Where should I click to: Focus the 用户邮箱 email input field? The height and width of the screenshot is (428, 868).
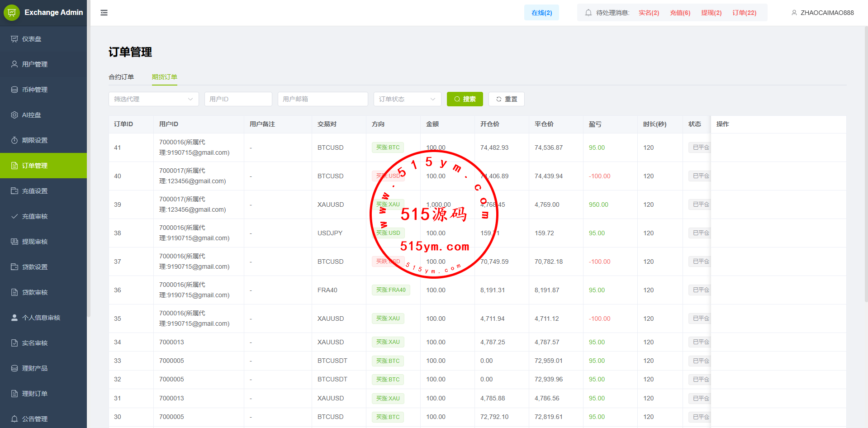[x=323, y=99]
